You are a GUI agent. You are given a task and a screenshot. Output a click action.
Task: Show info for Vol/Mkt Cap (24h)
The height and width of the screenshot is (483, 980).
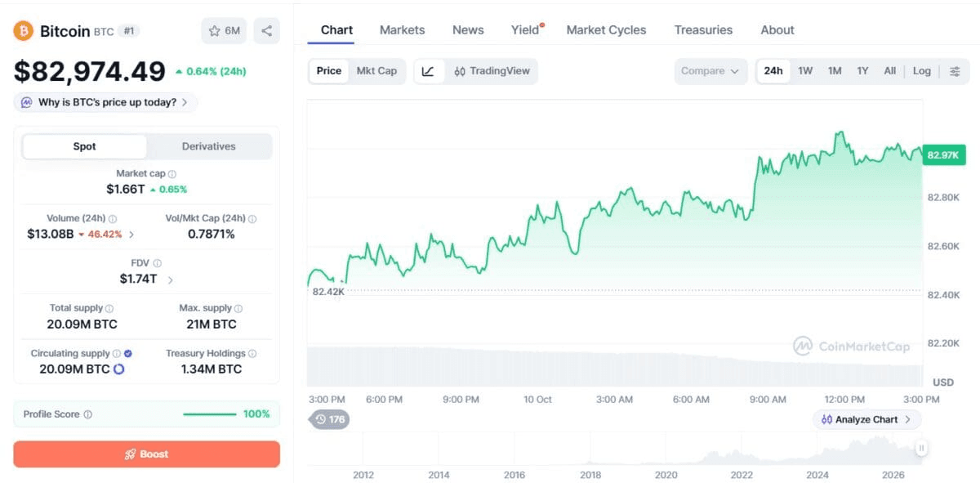(x=252, y=219)
